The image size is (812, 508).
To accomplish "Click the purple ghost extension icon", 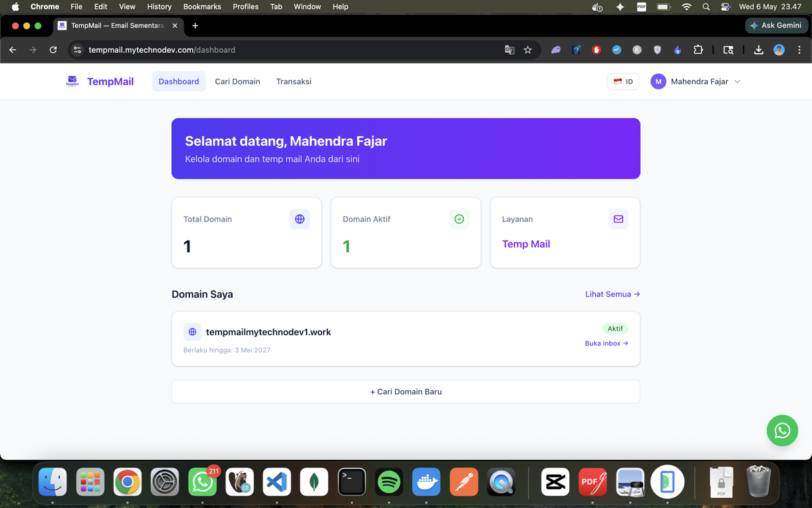I will 556,49.
